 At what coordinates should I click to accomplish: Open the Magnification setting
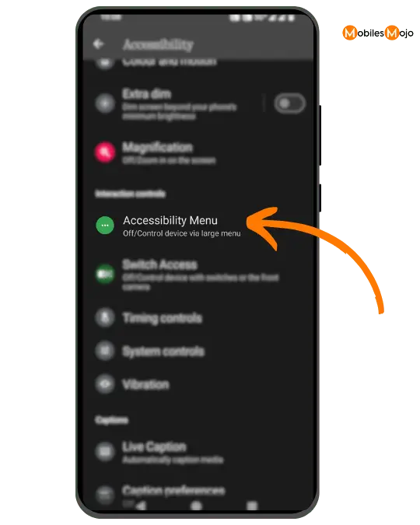coord(198,152)
